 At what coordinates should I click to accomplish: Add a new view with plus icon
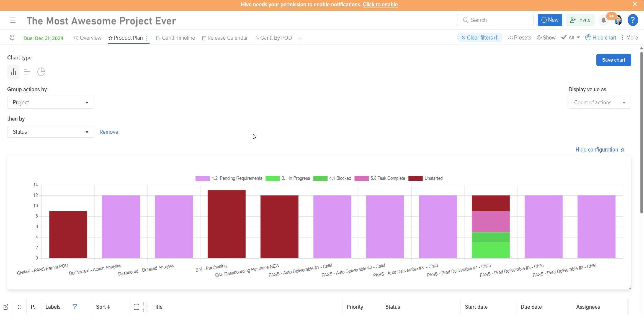click(x=300, y=38)
